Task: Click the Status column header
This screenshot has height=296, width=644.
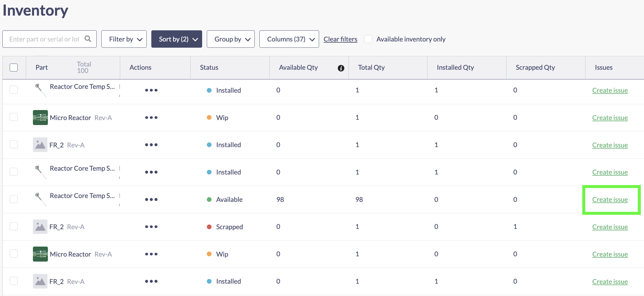Action: point(209,67)
